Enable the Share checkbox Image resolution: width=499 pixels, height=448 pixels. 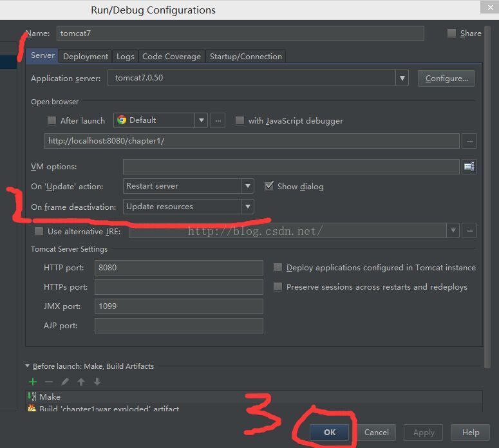[451, 33]
